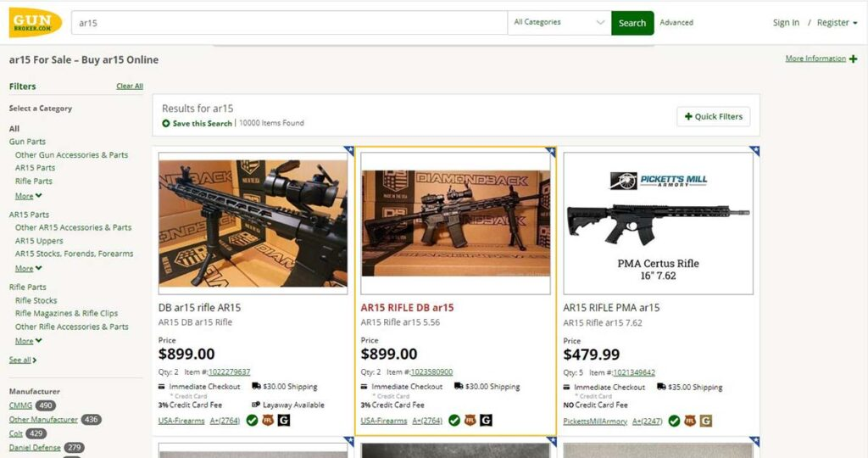Choose AR15 Stocks, Forends, Forearms
This screenshot has width=868, height=458.
(75, 254)
